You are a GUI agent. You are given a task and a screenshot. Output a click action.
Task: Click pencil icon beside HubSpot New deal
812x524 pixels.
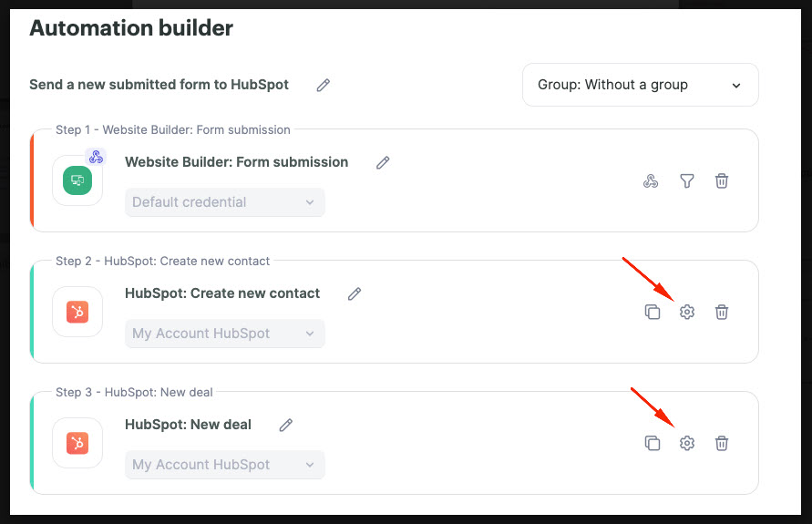pyautogui.click(x=286, y=425)
